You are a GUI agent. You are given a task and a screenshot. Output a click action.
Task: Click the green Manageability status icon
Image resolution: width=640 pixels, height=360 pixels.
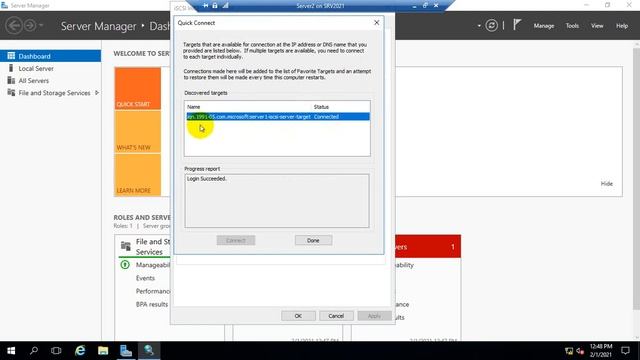click(125, 265)
